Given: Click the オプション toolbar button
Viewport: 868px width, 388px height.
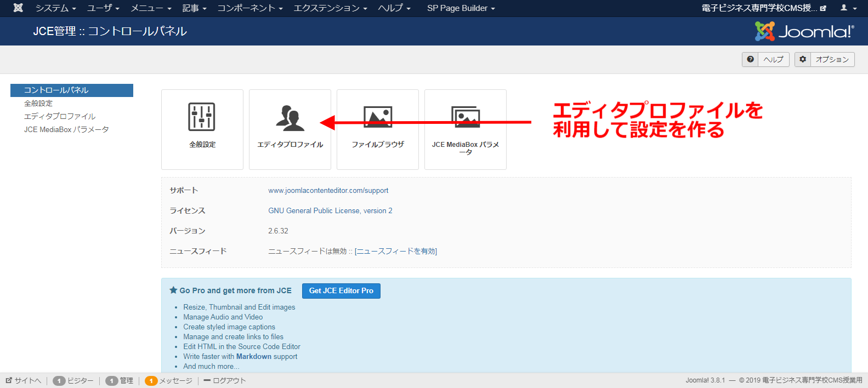Looking at the screenshot, I should point(824,59).
